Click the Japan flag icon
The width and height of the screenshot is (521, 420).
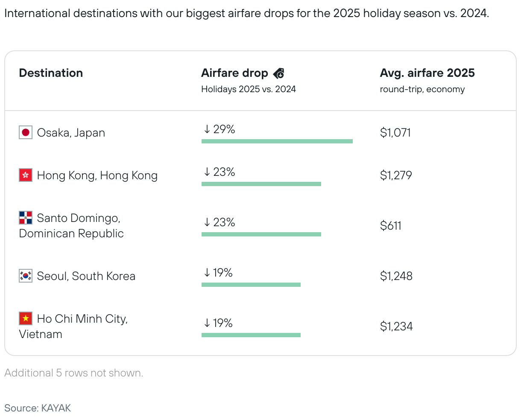pyautogui.click(x=26, y=133)
